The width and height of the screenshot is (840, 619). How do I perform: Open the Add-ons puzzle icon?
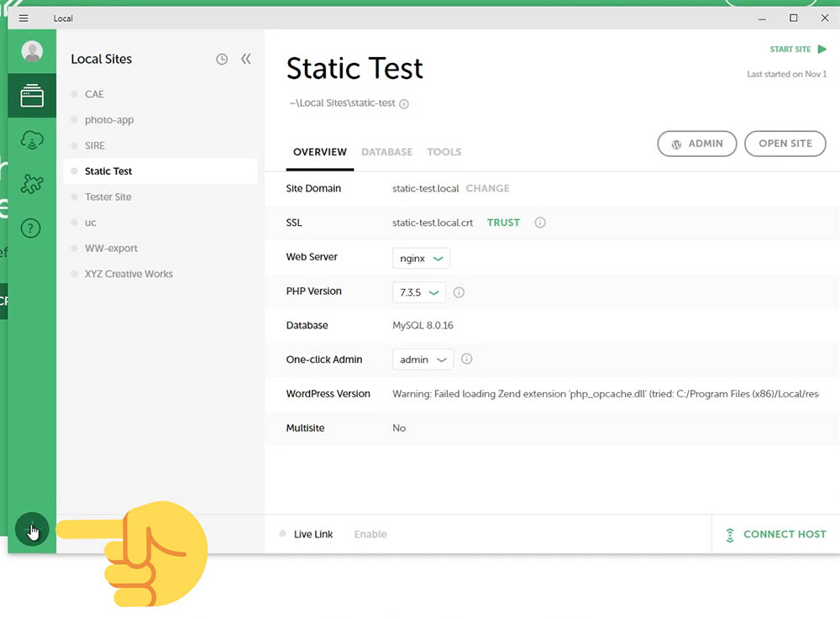pos(32,184)
